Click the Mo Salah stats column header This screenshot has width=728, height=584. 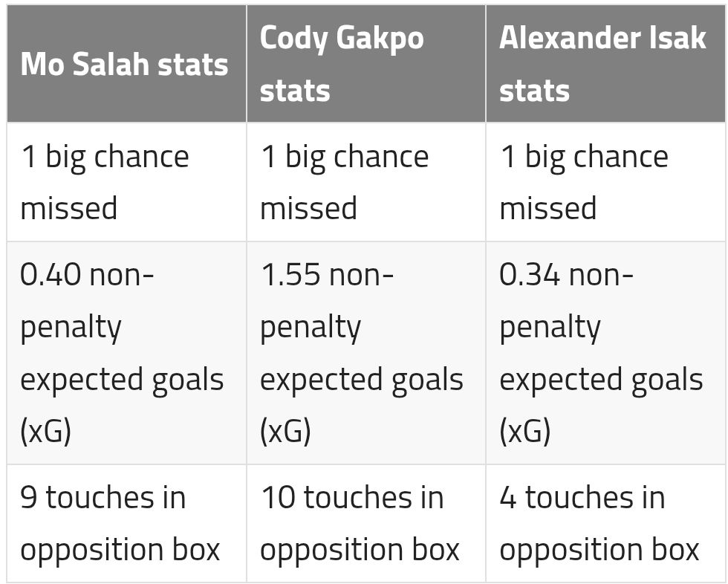point(125,65)
